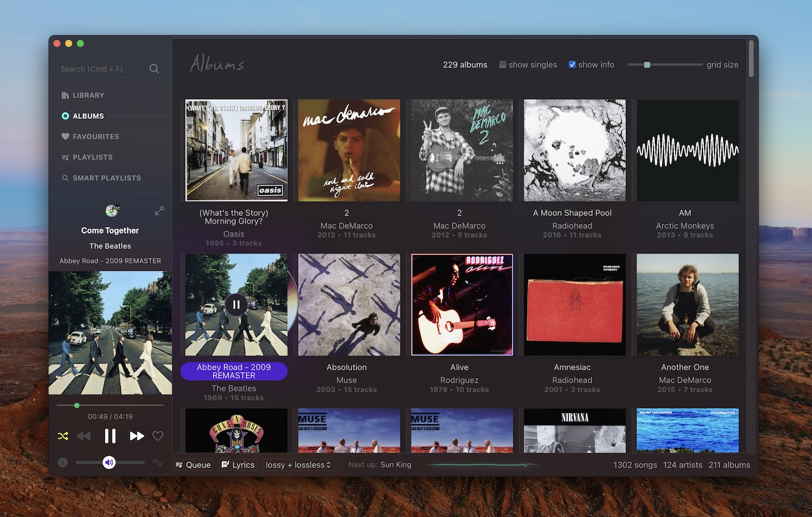
Task: Click the Queue list icon
Action: pyautogui.click(x=179, y=465)
